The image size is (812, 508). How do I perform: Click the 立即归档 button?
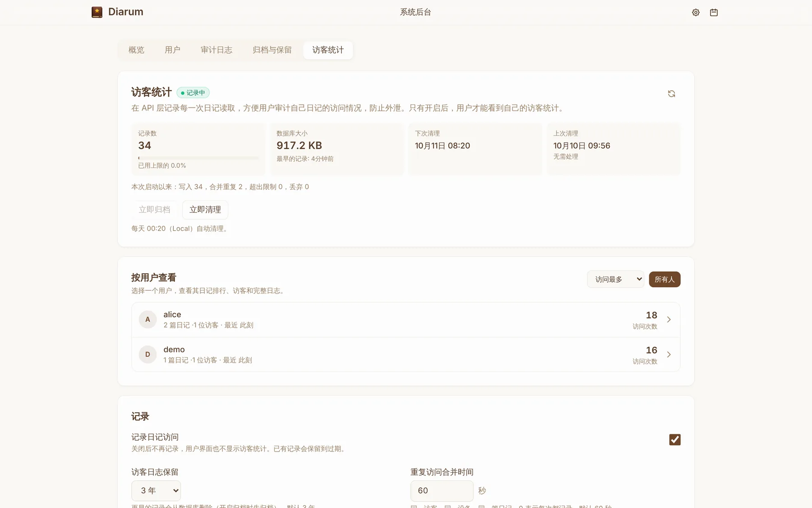tap(154, 210)
